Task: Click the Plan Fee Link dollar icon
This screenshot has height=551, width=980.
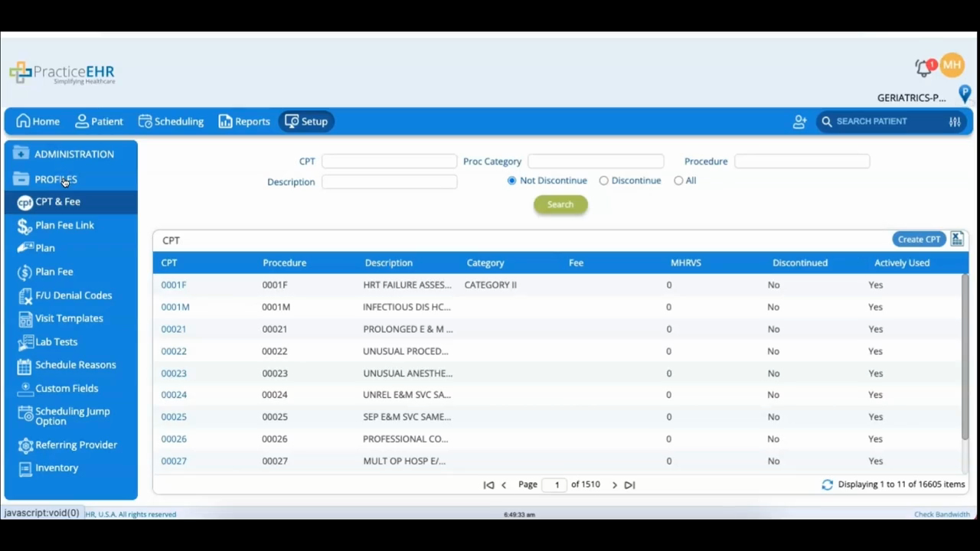Action: click(x=24, y=227)
